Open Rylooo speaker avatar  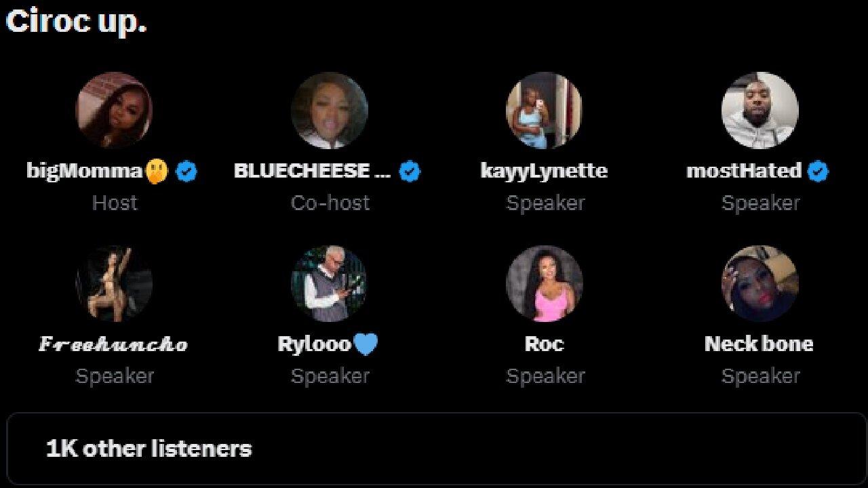coord(329,283)
